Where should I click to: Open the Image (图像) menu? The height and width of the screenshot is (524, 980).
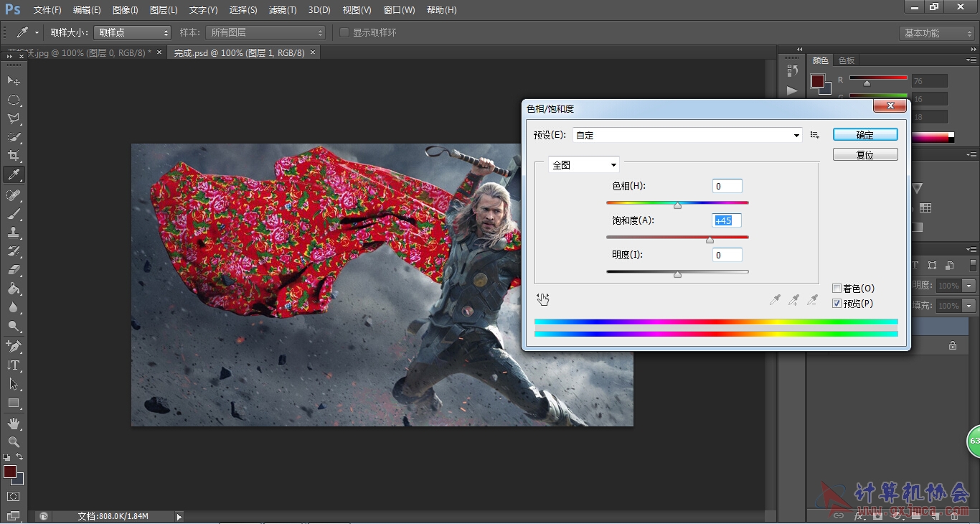[x=126, y=10]
